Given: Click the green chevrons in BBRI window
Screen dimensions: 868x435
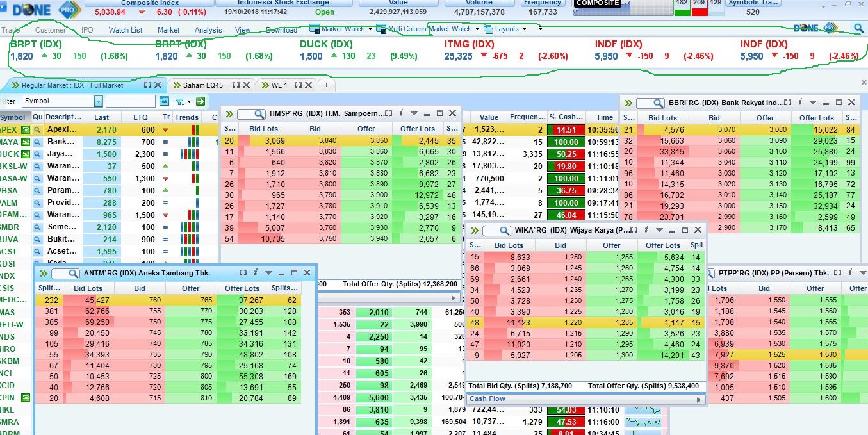Looking at the screenshot, I should pos(628,103).
